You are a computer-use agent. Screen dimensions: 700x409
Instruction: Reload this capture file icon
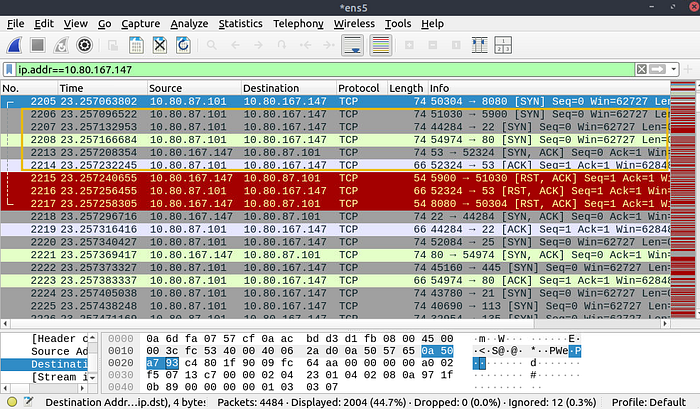183,45
